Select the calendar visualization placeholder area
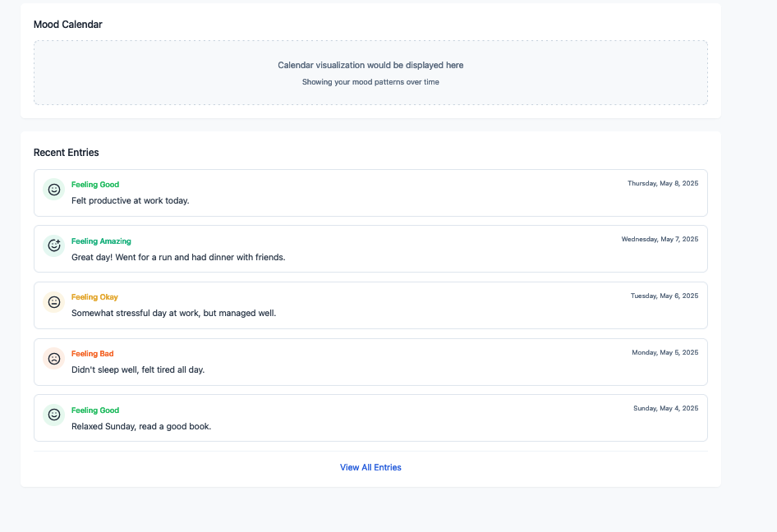 370,72
